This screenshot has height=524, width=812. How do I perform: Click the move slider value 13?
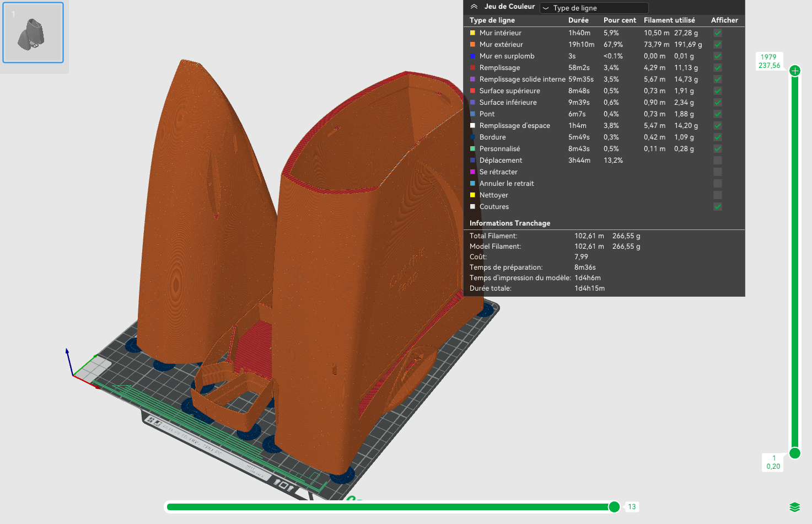click(x=632, y=507)
